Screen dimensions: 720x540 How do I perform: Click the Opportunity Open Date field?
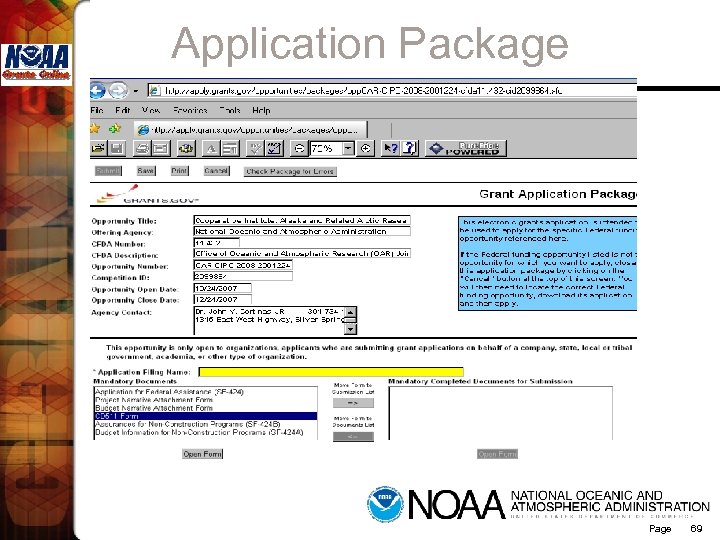pyautogui.click(x=222, y=288)
